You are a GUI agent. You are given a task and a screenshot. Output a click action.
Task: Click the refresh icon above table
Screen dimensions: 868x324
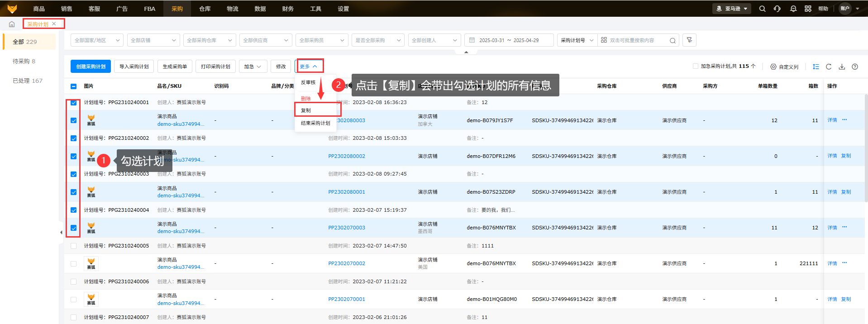[829, 67]
